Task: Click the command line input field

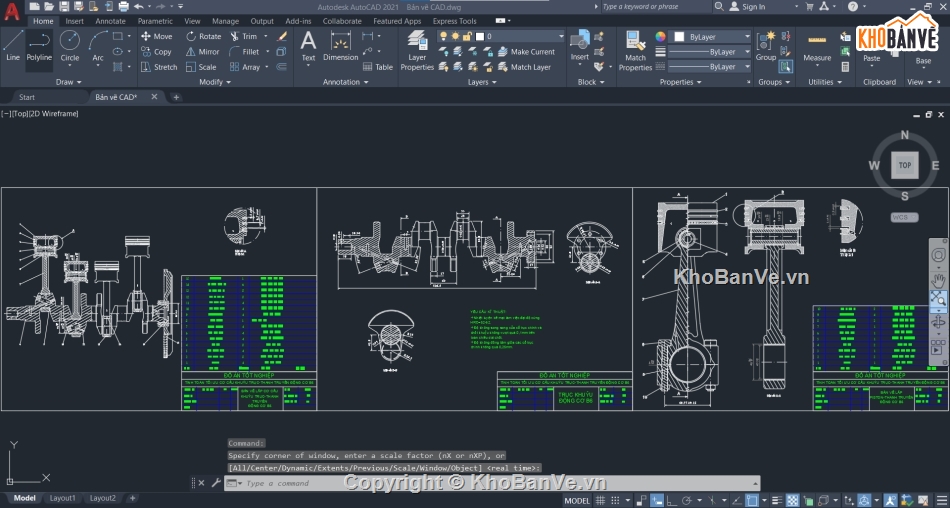Action: tap(491, 483)
